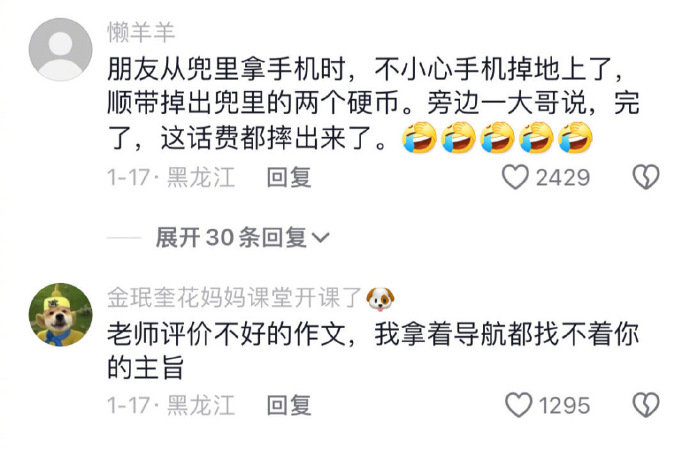Tap last laughing emoji in 懒羊羊's comment
The width and height of the screenshot is (690, 449).
coord(575,138)
